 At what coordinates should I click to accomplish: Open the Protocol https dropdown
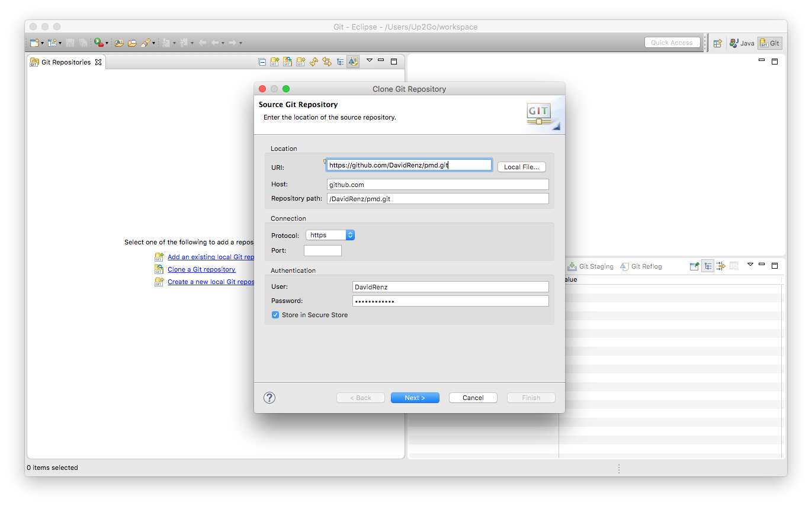click(330, 235)
